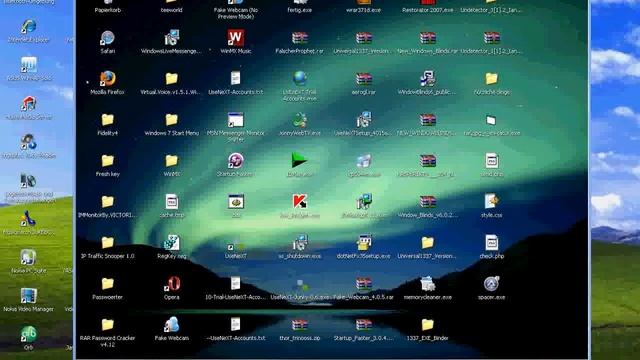Open Nokia Video Manager on the outer desktop
Screen dimensions: 640x360
coord(28,296)
